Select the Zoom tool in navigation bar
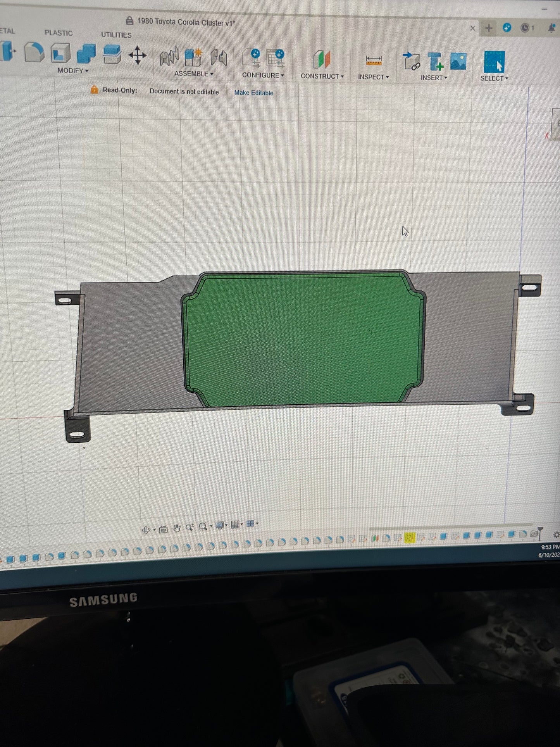The image size is (560, 747). point(190,528)
